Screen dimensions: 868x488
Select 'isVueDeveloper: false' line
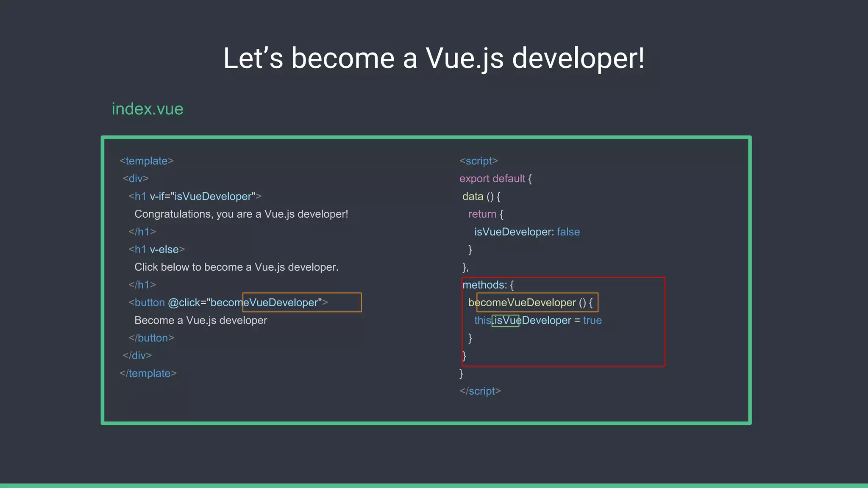527,232
